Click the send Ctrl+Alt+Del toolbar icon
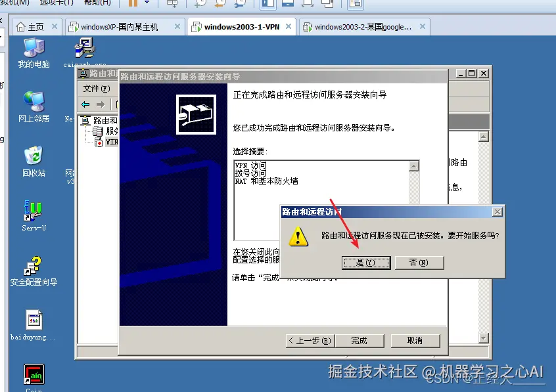 172,3
